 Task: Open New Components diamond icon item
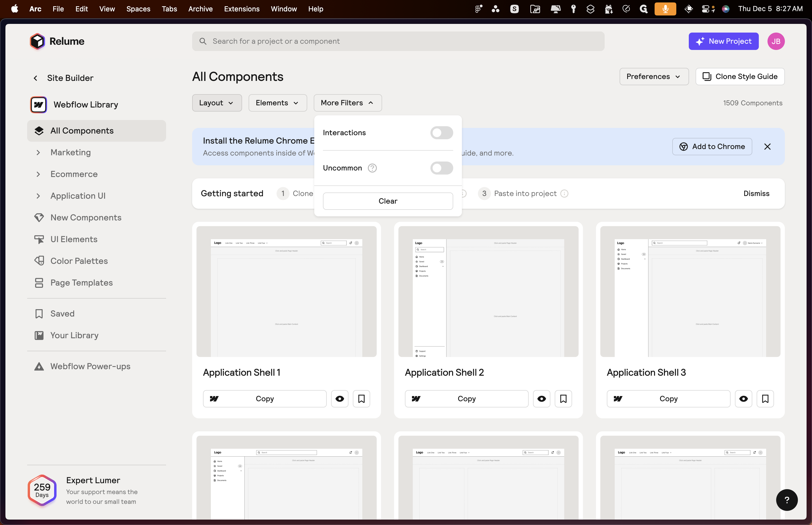(96, 217)
